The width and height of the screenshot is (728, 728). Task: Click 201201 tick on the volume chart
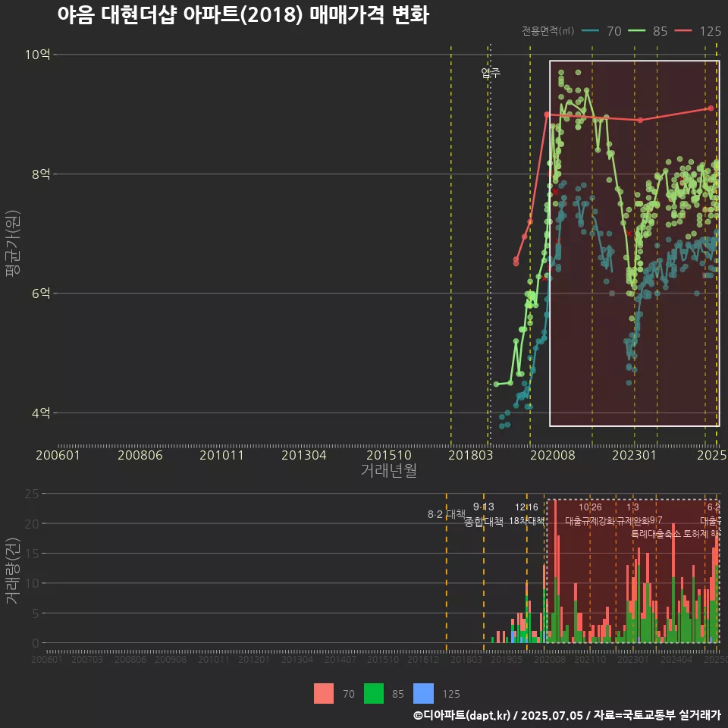(x=254, y=659)
